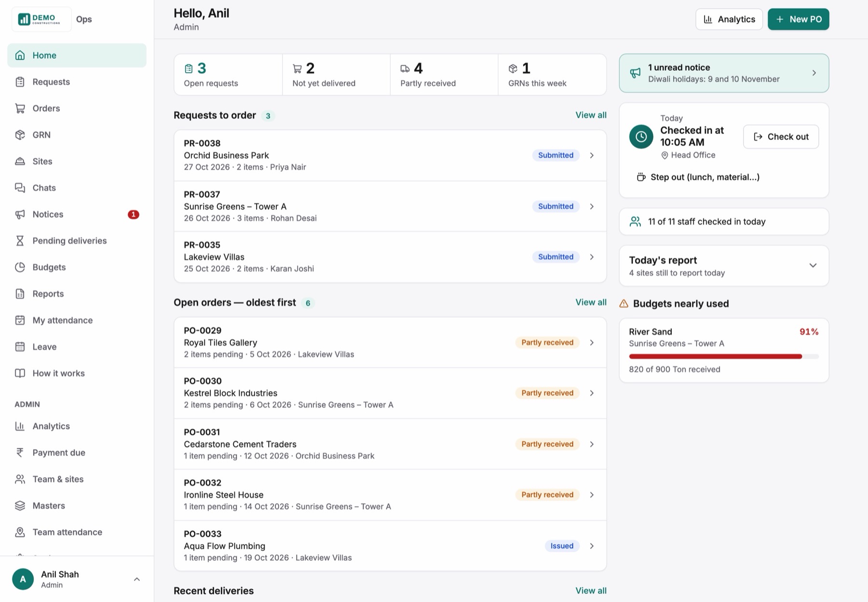Click the Leave calendar icon
Screen dimensions: 868x602
pyautogui.click(x=20, y=347)
